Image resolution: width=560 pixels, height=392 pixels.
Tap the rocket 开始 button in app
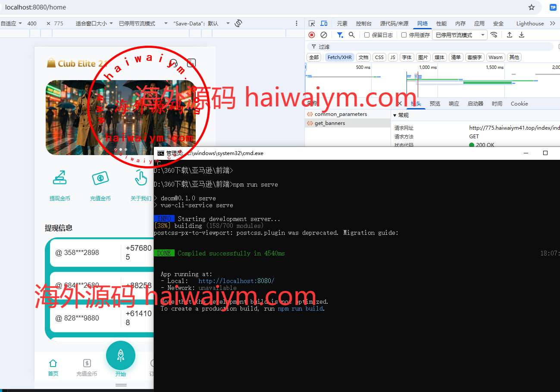coord(121,358)
